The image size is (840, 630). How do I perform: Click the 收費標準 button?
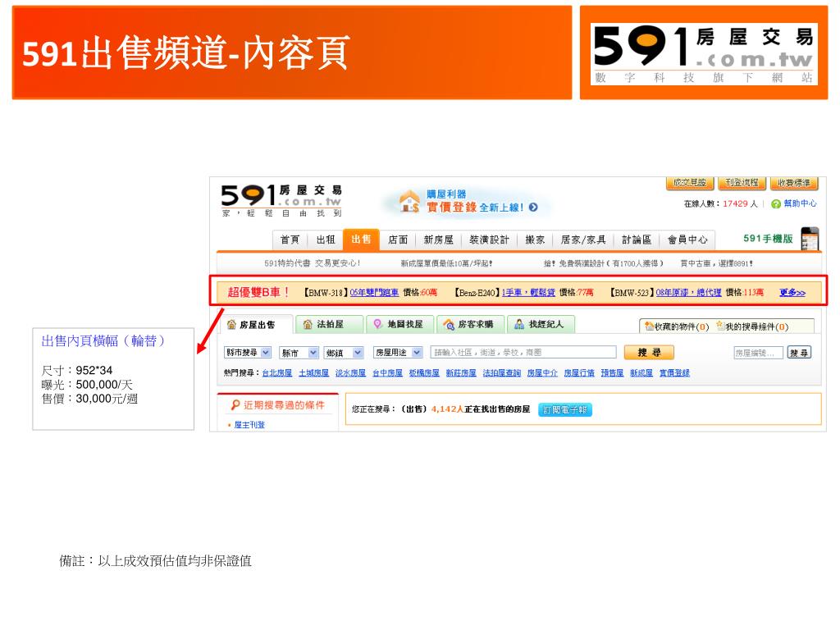pos(794,183)
